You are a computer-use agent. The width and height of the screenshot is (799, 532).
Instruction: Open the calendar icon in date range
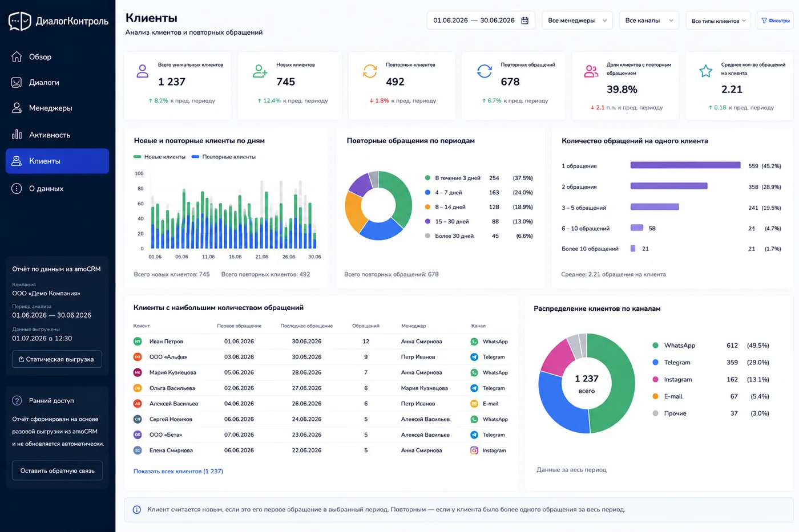pyautogui.click(x=525, y=21)
